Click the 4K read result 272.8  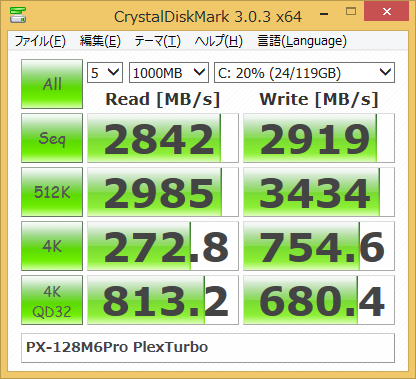click(163, 246)
